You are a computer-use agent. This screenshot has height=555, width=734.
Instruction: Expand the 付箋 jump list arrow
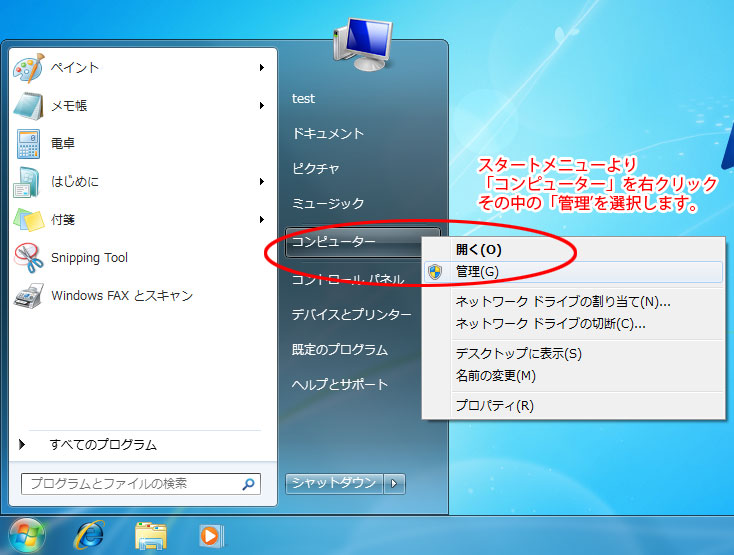pyautogui.click(x=262, y=219)
